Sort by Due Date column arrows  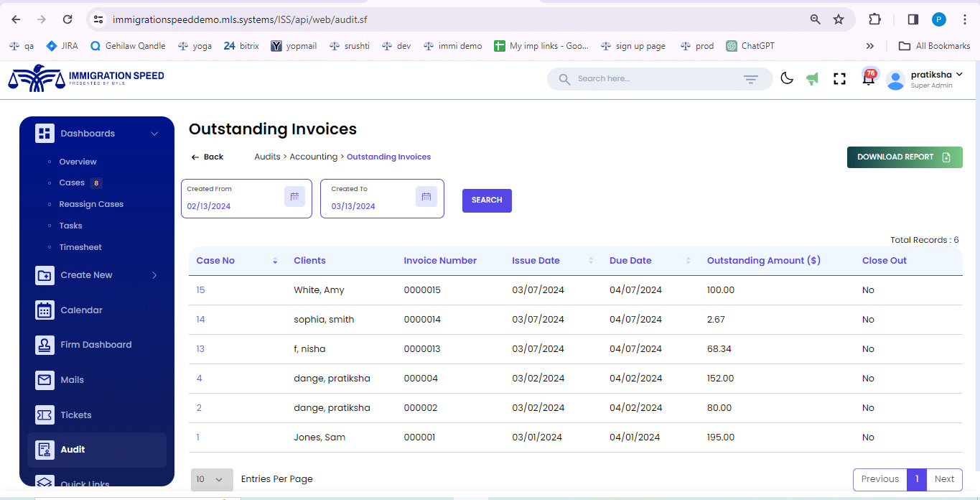[x=689, y=261]
